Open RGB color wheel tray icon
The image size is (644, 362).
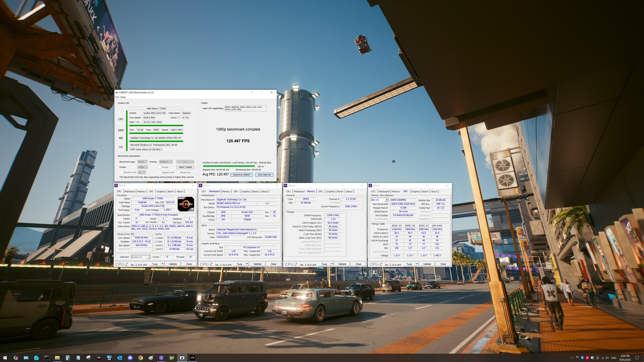[x=577, y=358]
